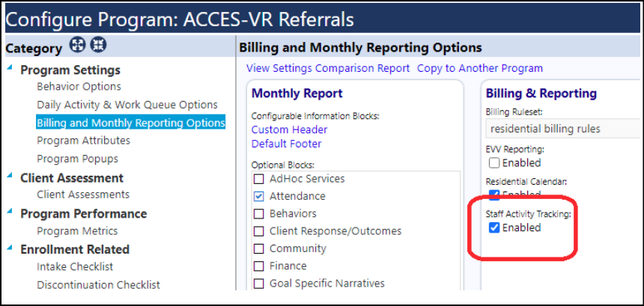644x306 pixels.
Task: Check the Community optional block
Action: (259, 248)
